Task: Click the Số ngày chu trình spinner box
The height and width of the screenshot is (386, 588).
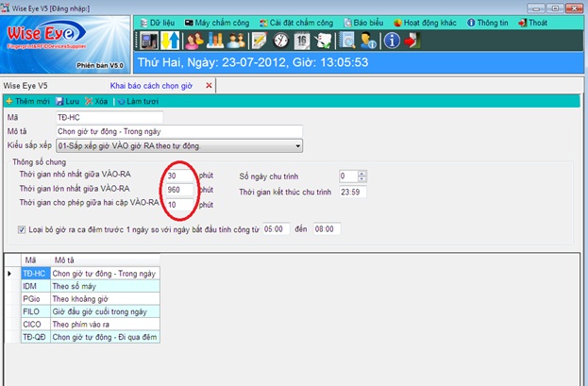Action: tap(352, 176)
